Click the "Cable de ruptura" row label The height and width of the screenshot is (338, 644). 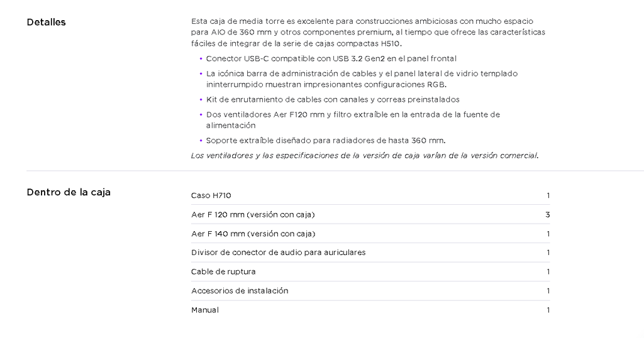(x=223, y=271)
